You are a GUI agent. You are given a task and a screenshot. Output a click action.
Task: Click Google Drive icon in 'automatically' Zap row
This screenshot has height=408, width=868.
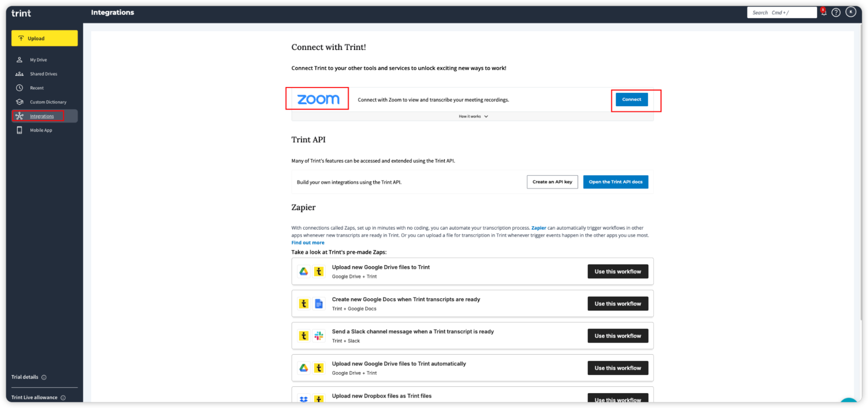coord(304,368)
